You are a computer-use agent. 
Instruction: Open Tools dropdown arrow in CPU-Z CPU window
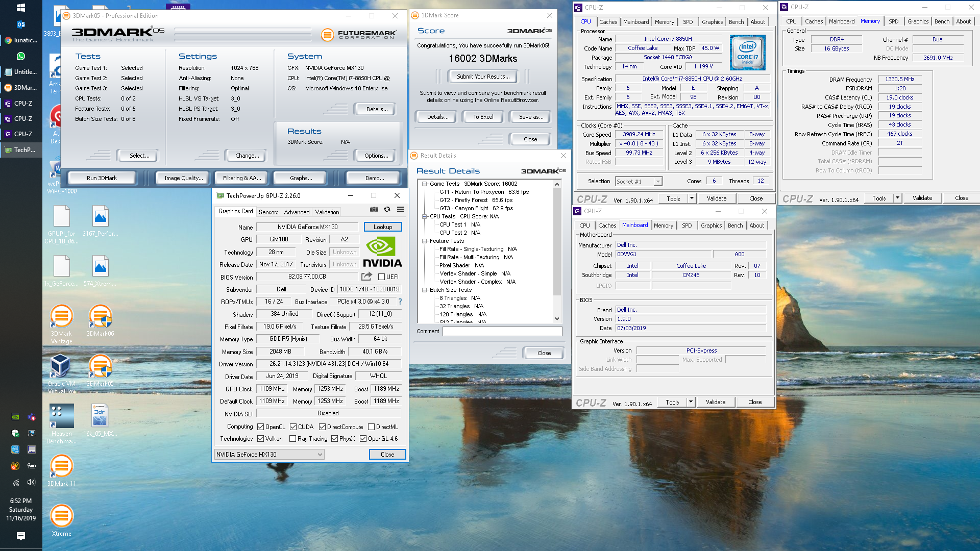pyautogui.click(x=692, y=198)
